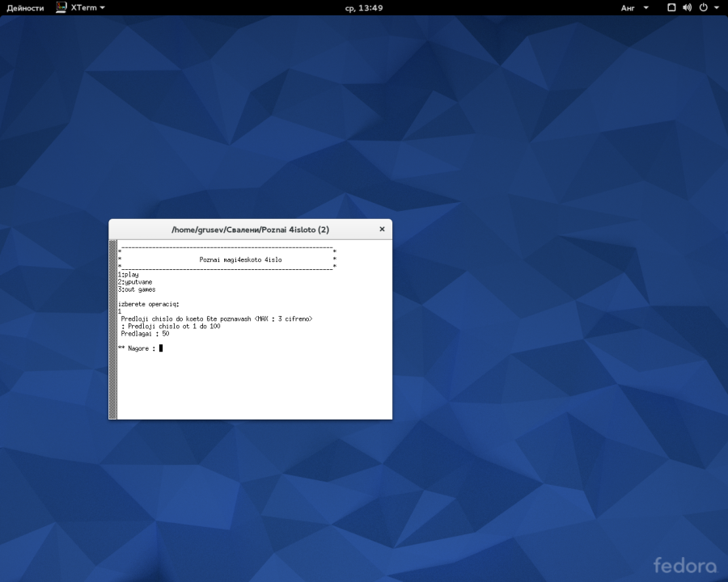Open the Дейности activities overview

point(25,8)
